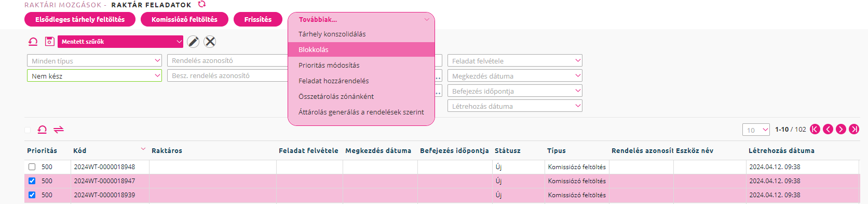This screenshot has height=204, width=868.
Task: Jump to the last page of results
Action: click(854, 129)
